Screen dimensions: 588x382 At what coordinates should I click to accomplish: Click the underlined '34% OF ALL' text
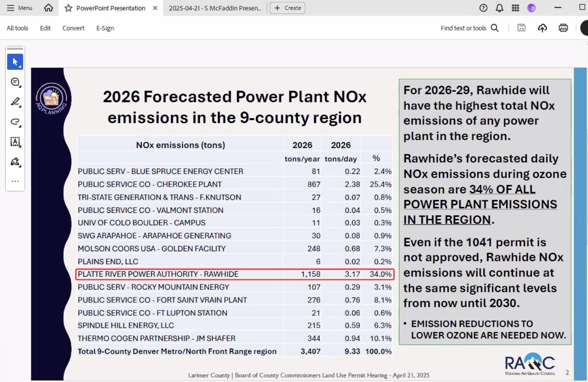pos(502,189)
